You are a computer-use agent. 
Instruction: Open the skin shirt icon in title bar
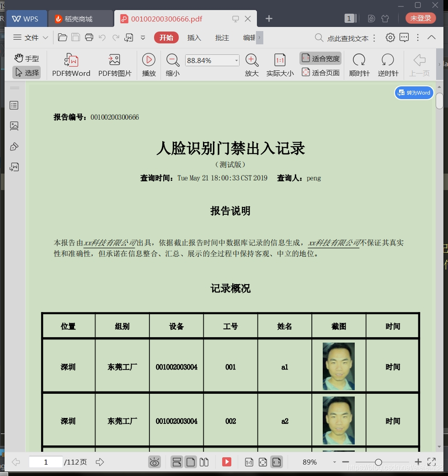385,19
